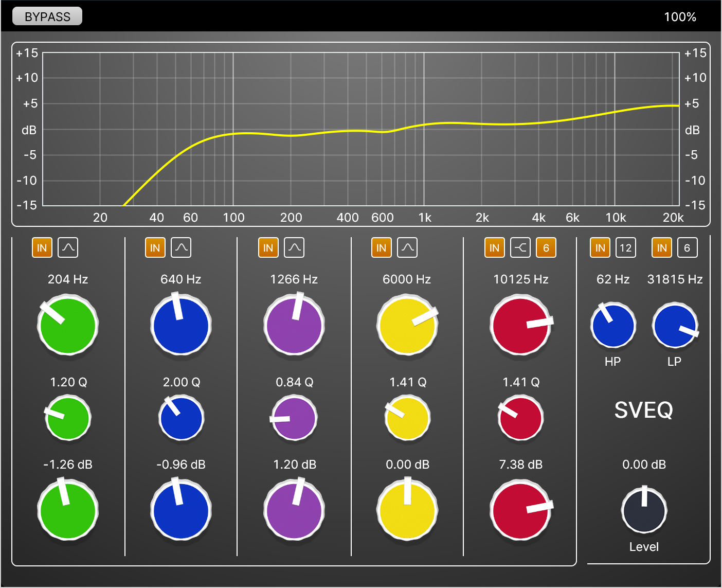Click the orange 6 slope button on shelf band
Screen dimensions: 722x588
point(546,247)
